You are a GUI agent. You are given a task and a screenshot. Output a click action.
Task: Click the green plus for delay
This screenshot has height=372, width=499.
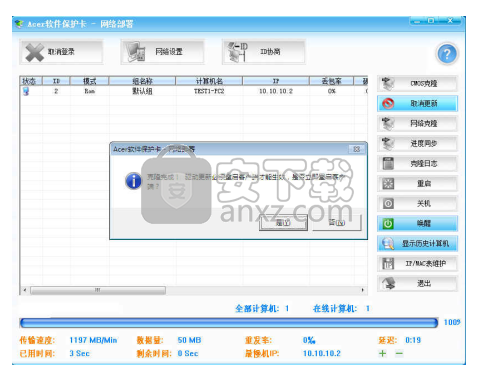click(x=382, y=353)
